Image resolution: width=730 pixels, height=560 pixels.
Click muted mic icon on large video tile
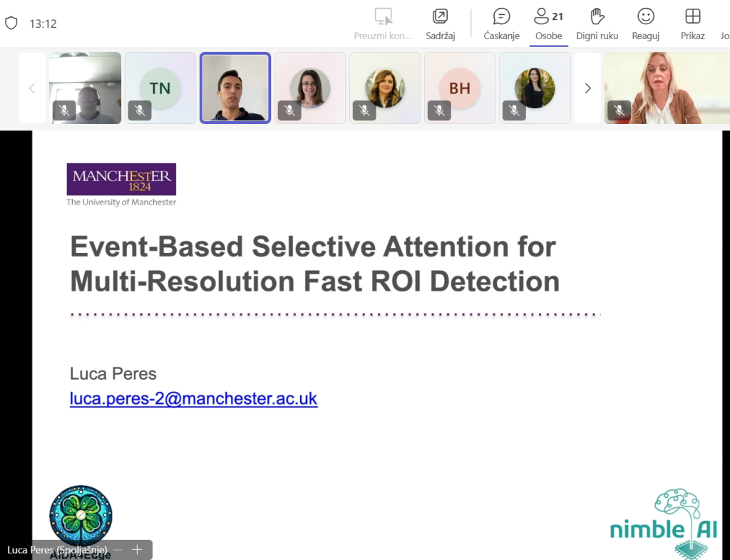point(619,110)
